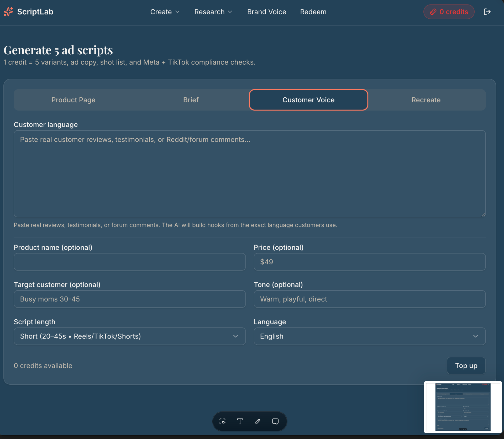Click the ScriptLab brand name link
The height and width of the screenshot is (439, 504).
[x=35, y=12]
